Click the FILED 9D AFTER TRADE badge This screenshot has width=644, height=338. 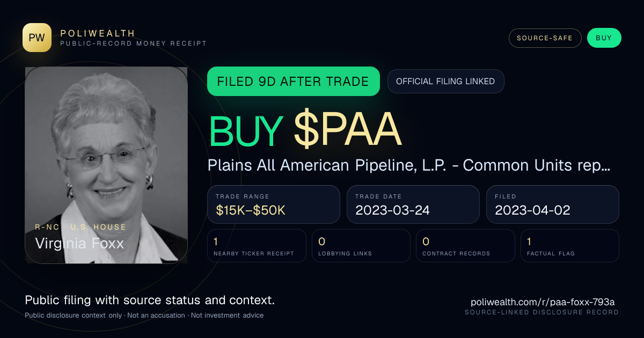pyautogui.click(x=294, y=82)
